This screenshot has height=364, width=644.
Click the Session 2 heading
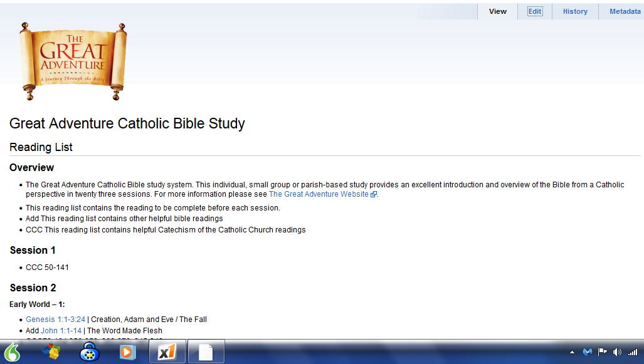(33, 288)
